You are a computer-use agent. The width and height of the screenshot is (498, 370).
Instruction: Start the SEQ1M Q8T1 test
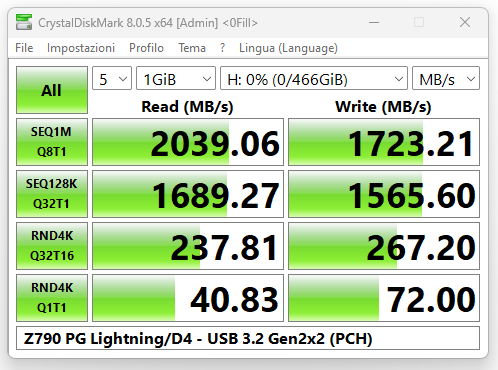tap(52, 142)
